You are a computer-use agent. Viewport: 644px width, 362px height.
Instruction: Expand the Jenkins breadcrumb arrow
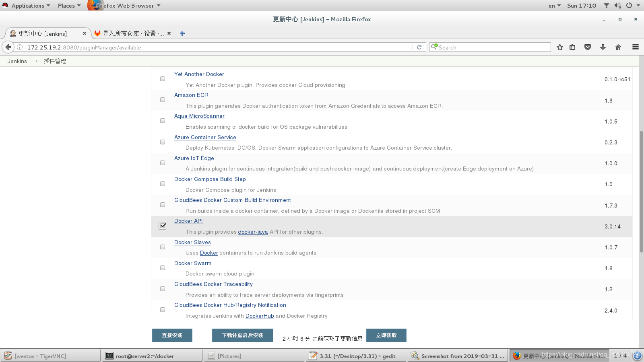point(36,61)
